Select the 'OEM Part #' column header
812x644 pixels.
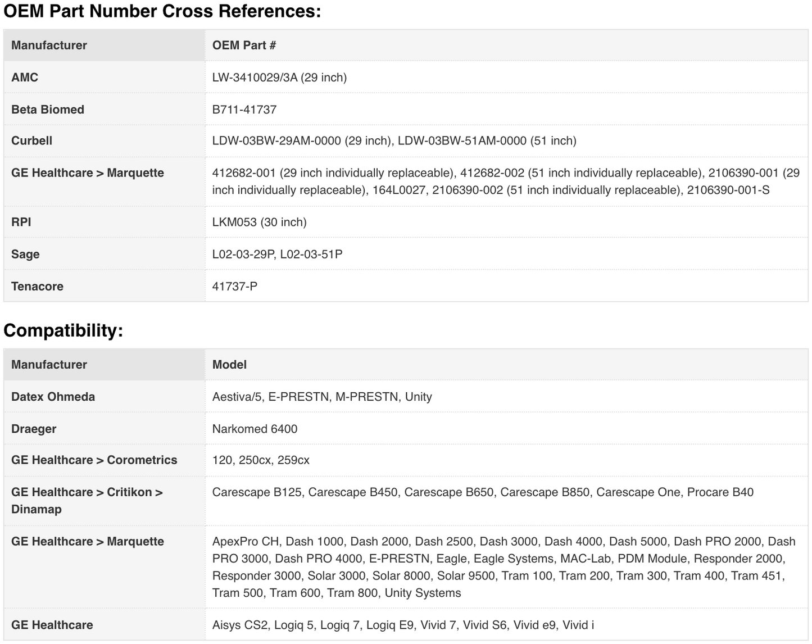pyautogui.click(x=506, y=46)
